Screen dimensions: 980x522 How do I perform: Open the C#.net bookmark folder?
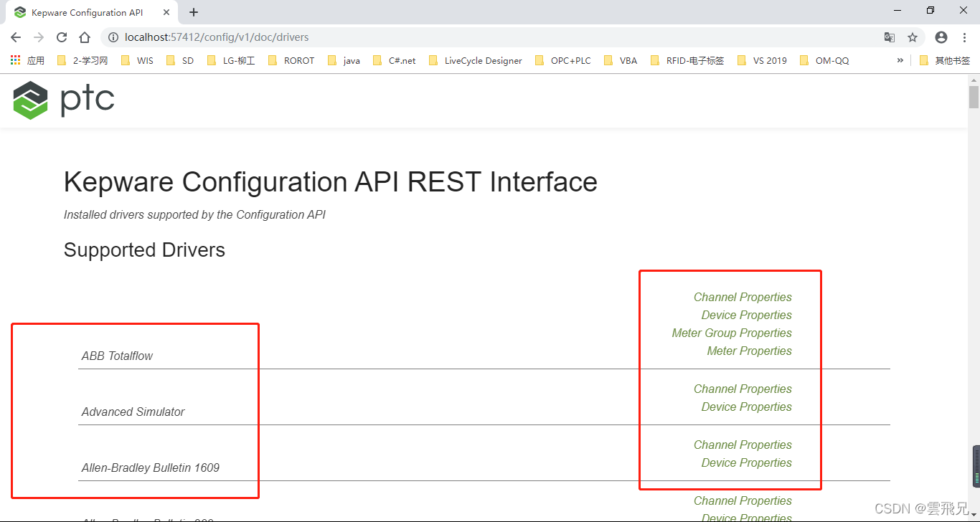coord(394,60)
